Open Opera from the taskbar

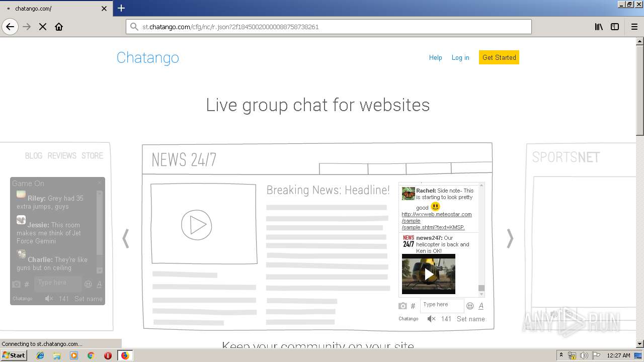click(108, 355)
